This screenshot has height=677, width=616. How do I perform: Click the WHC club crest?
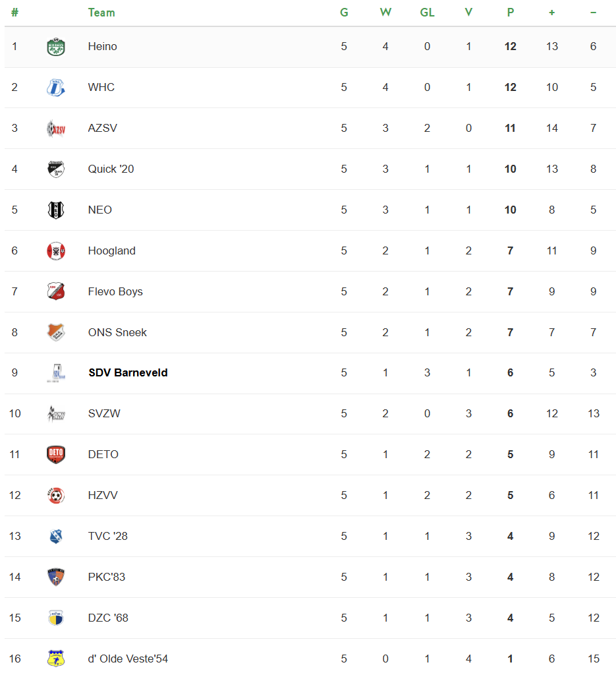click(56, 88)
